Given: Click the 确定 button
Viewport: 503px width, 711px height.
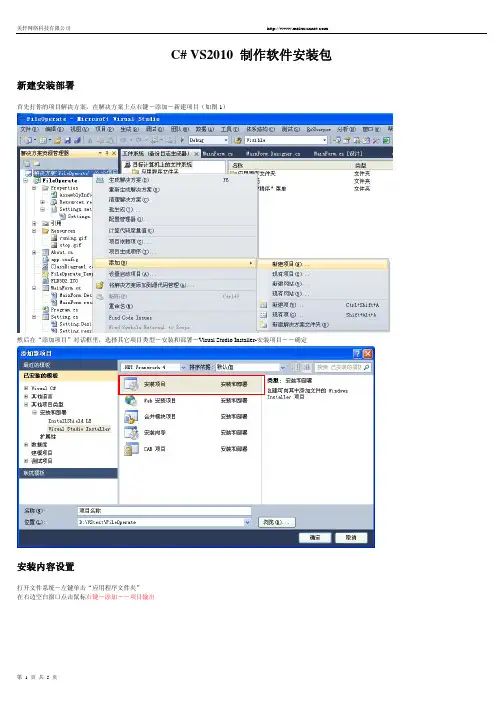Looking at the screenshot, I should (315, 537).
